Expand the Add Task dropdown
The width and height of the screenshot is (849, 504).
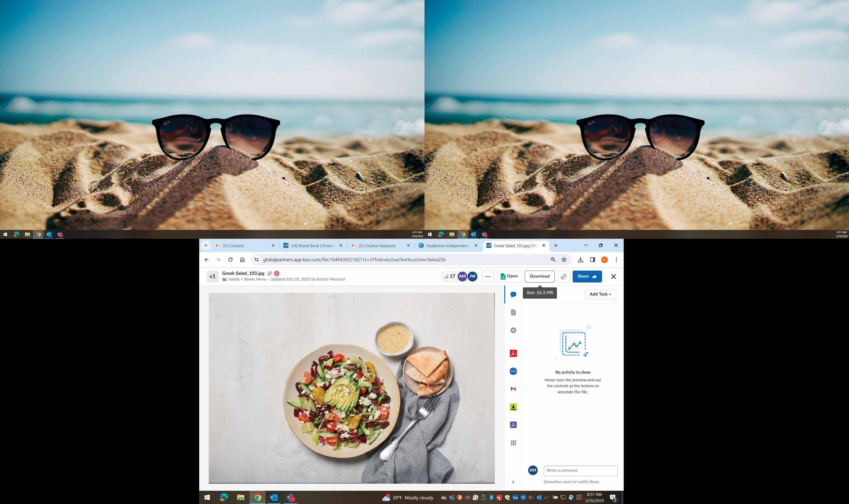pos(600,294)
